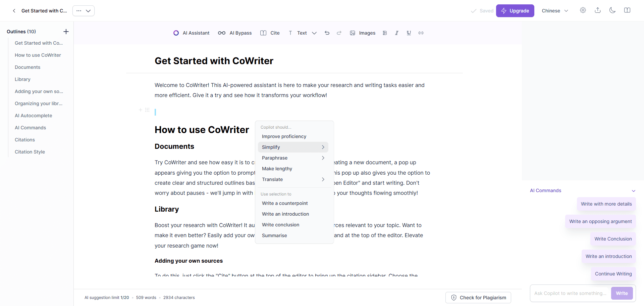Add a new outline with plus icon

(x=66, y=32)
